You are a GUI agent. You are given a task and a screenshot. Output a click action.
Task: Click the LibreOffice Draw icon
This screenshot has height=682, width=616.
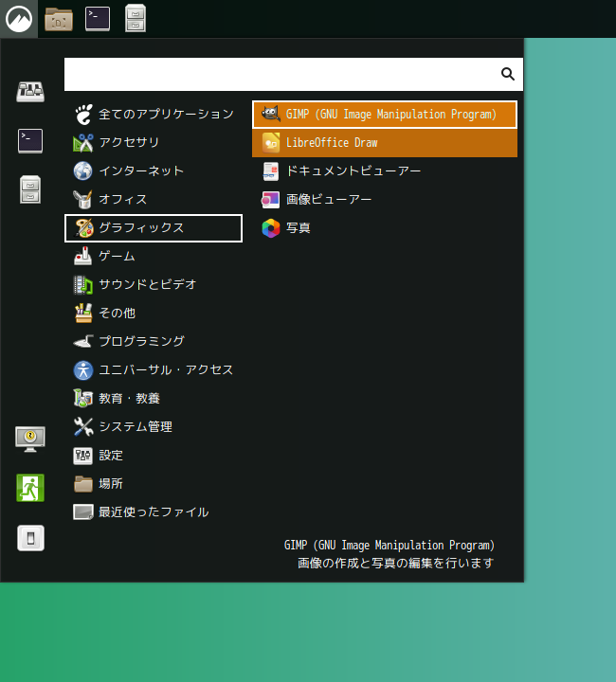point(271,143)
